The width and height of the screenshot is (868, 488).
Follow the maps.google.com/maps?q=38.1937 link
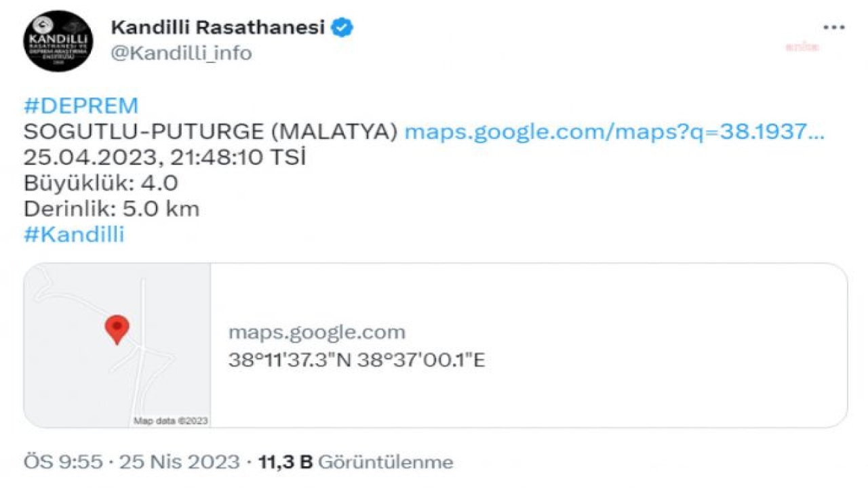(614, 132)
